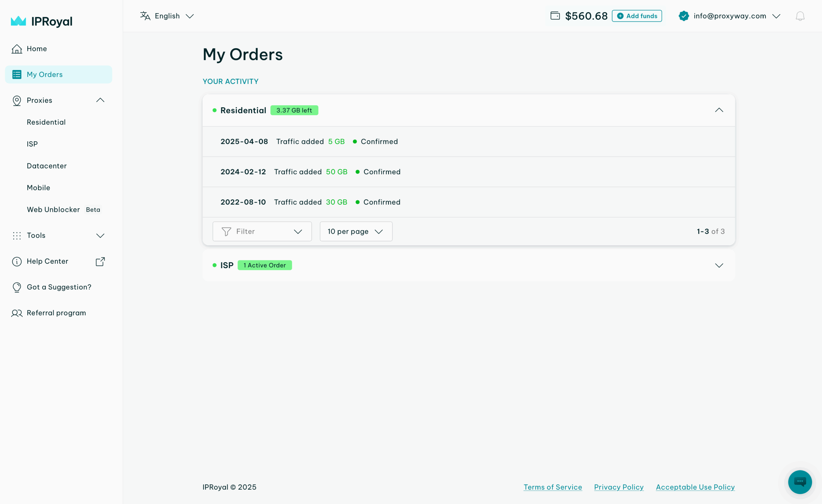Screen dimensions: 822x504
Task: Click the 30 GB traffic amount
Action: [x=336, y=202]
